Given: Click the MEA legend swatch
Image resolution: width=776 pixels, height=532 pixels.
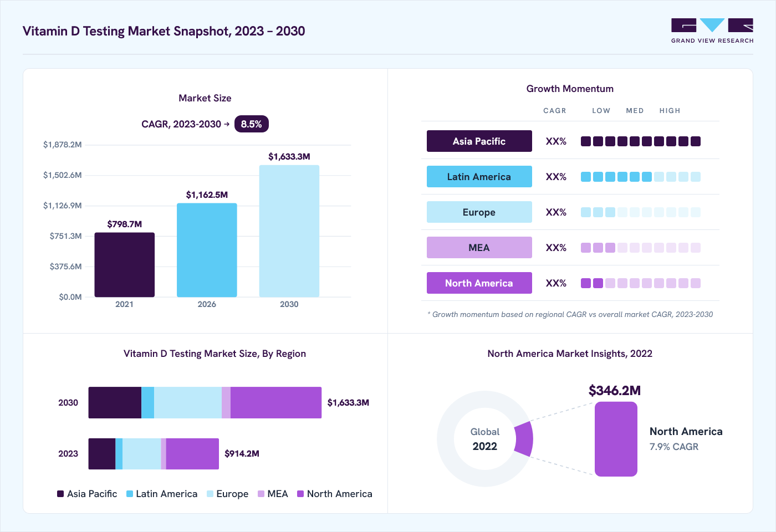Looking at the screenshot, I should (261, 494).
